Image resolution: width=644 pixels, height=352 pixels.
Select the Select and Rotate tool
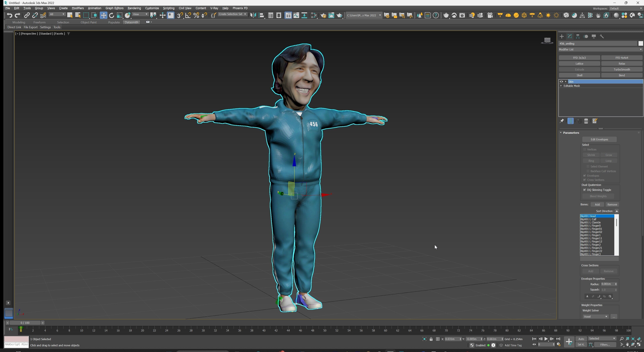[x=111, y=16]
